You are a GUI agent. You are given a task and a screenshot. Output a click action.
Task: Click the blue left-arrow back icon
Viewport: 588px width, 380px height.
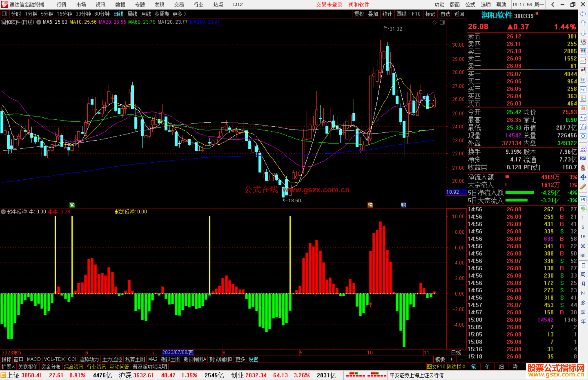coord(583,14)
